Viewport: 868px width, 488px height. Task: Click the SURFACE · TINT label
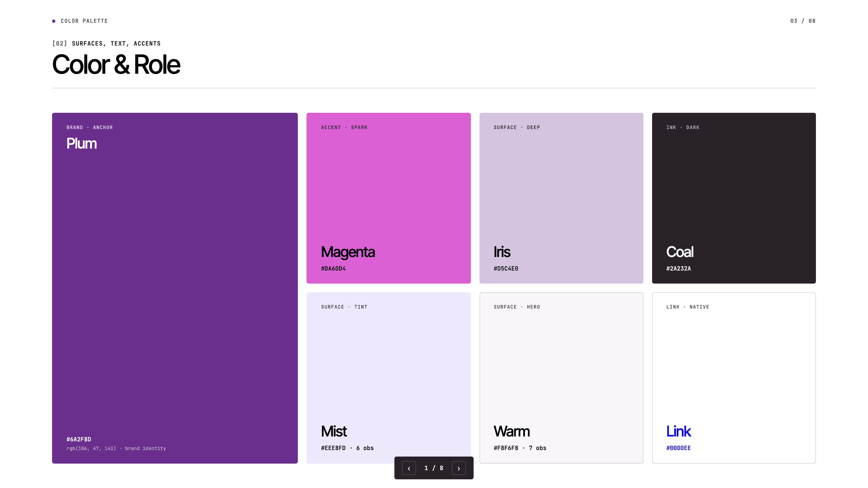coord(344,307)
